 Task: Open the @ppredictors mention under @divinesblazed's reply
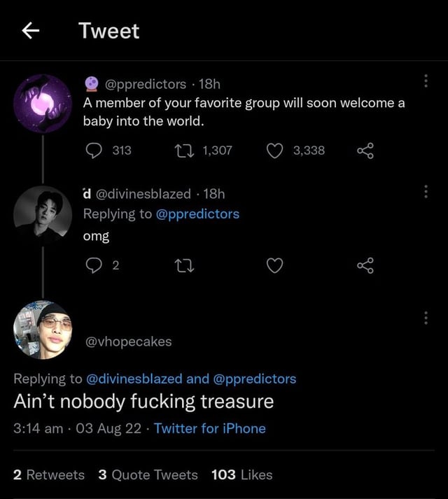click(197, 213)
